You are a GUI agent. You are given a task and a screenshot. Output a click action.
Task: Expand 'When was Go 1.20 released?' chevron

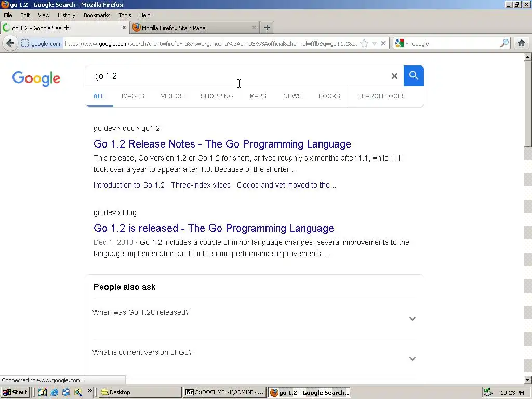click(412, 318)
